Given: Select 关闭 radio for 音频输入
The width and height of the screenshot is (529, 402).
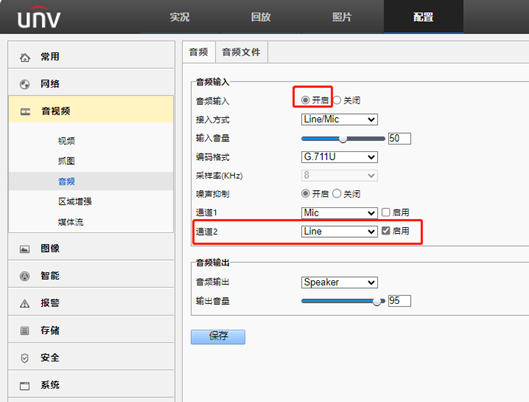Looking at the screenshot, I should [x=337, y=100].
